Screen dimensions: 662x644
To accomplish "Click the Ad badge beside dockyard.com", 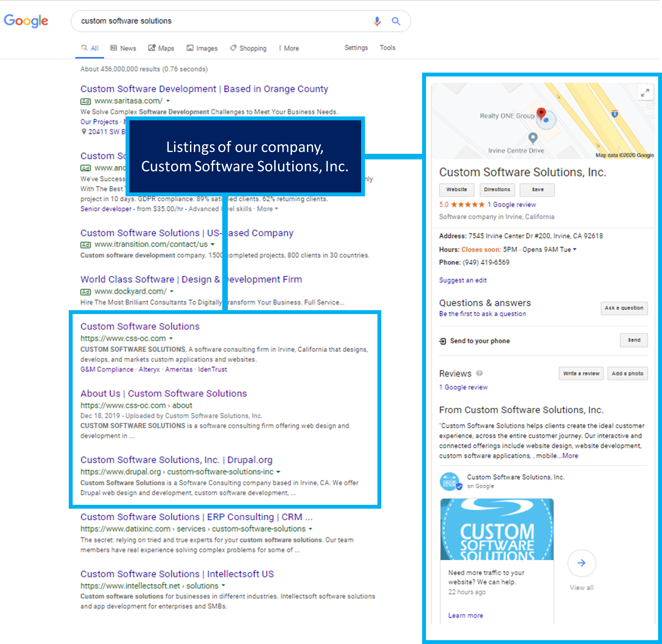I will (x=86, y=292).
